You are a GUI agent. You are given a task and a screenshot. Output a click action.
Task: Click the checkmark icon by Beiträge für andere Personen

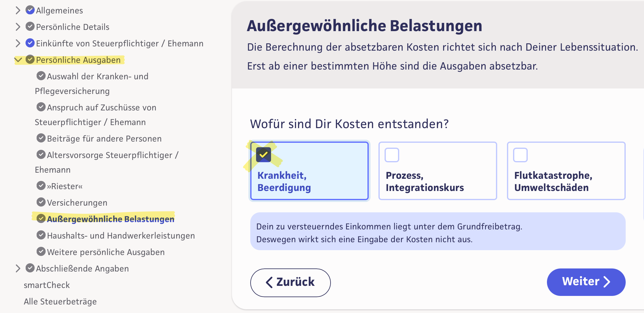[41, 138]
